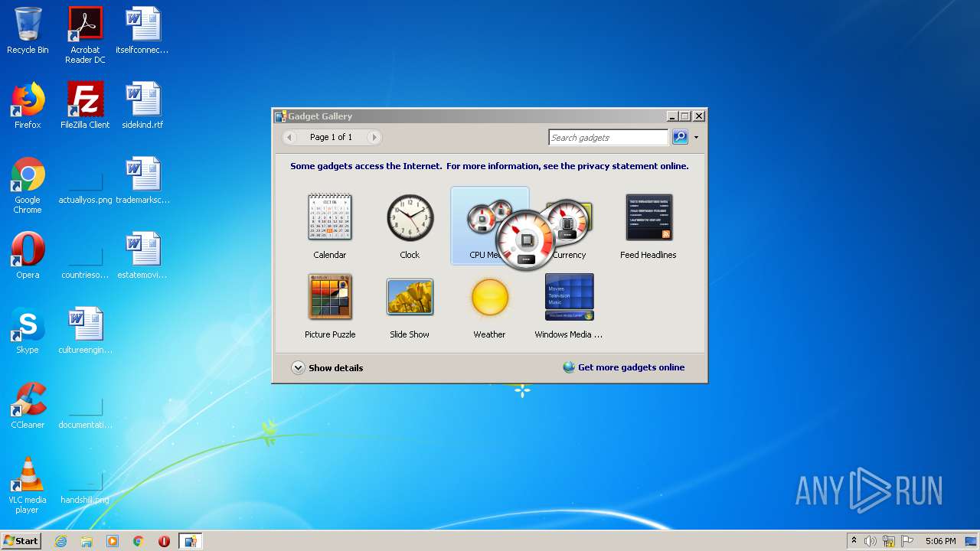980x551 pixels.
Task: Launch Internet Explorer from taskbar
Action: (60, 541)
